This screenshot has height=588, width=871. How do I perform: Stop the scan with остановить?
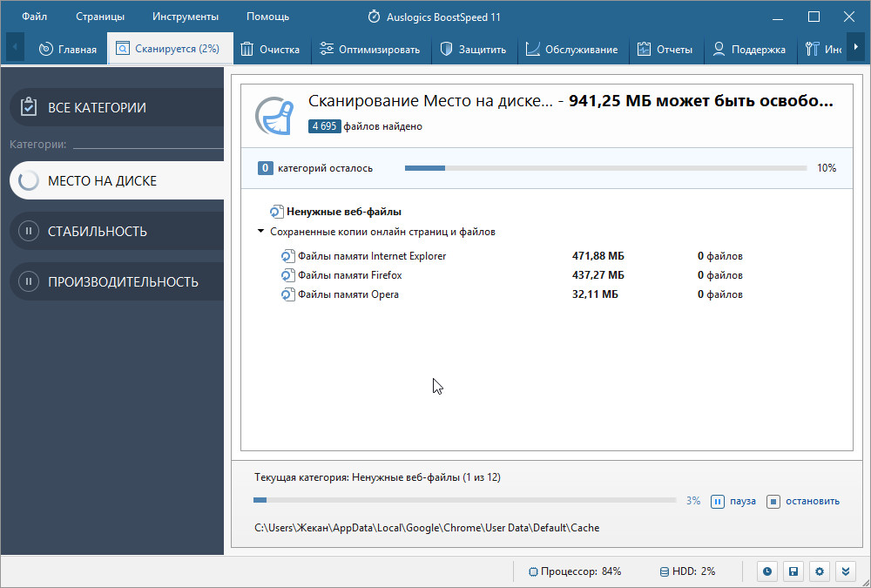[x=803, y=501]
